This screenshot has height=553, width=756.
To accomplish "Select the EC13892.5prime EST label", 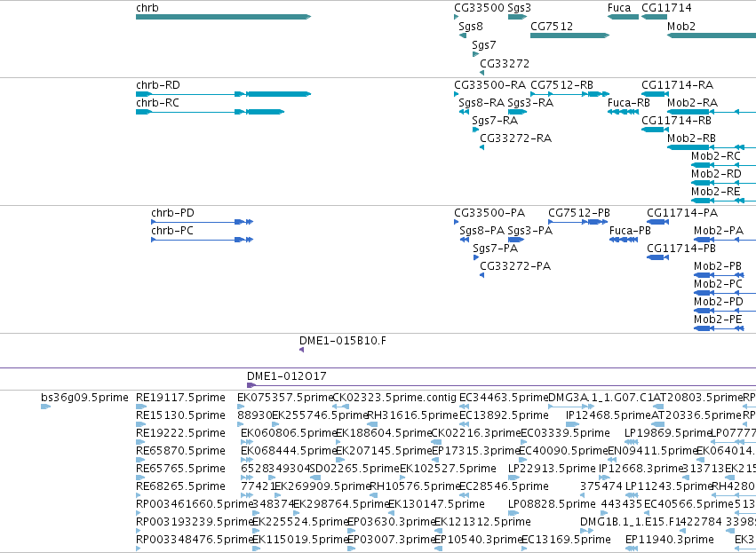I will 504,415.
